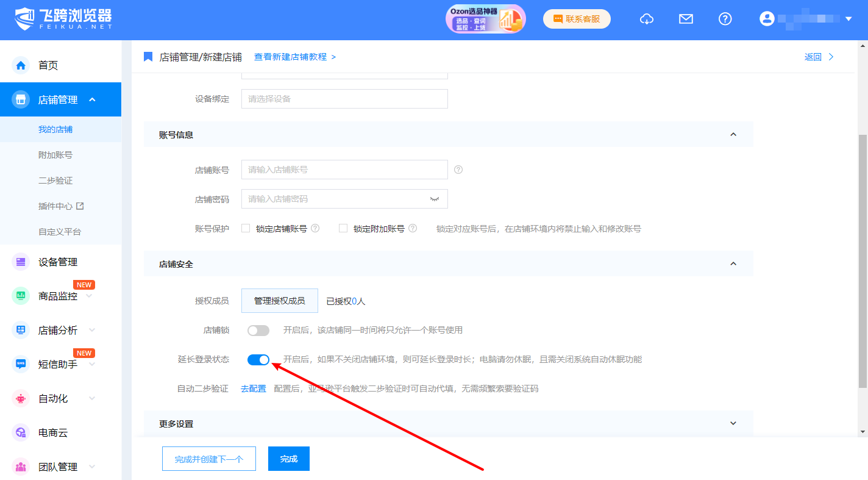Image resolution: width=868 pixels, height=480 pixels.
Task: Click the help question mark icon in header
Action: pyautogui.click(x=725, y=19)
